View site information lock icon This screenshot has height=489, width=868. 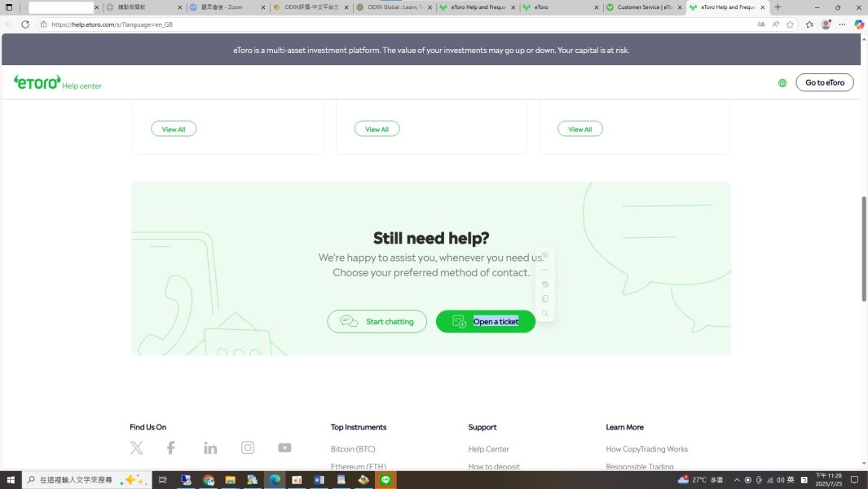tap(43, 24)
